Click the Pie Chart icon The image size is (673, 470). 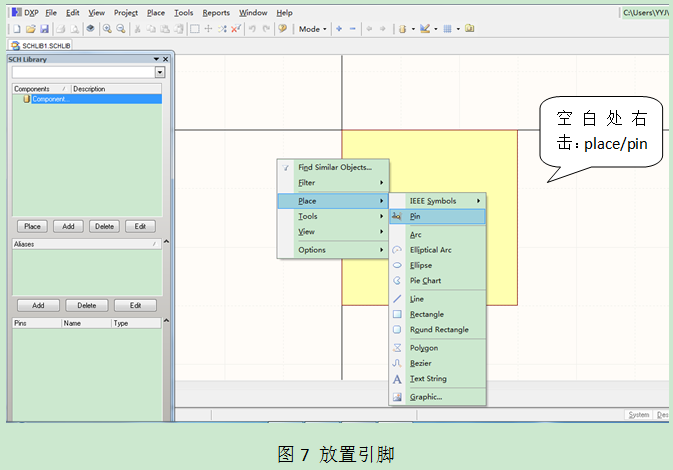tap(397, 281)
